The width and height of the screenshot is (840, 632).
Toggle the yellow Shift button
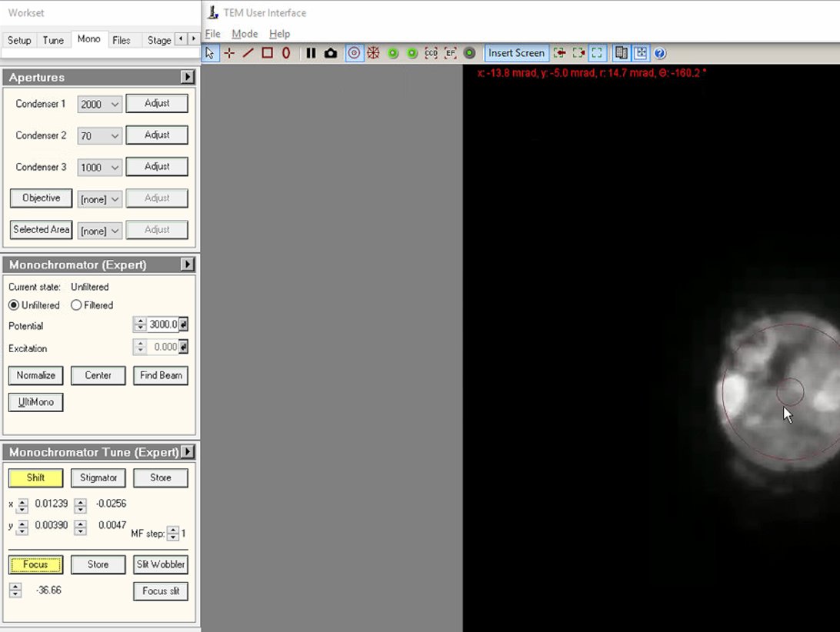pos(35,477)
